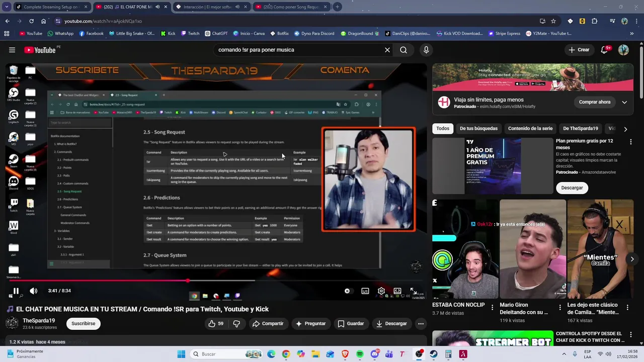Screen dimensions: 644x362
Task: Switch player to theater mode
Action: tap(397, 291)
